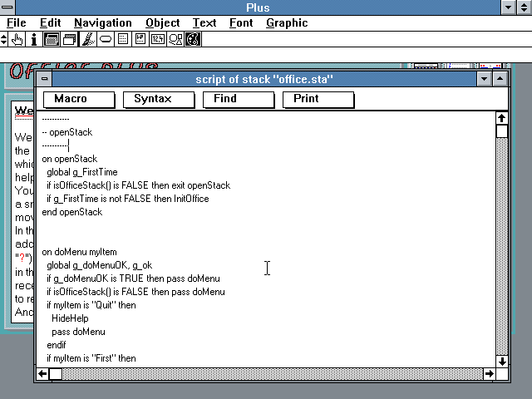Select the background layer tool
This screenshot has width=532, height=399.
(x=70, y=39)
